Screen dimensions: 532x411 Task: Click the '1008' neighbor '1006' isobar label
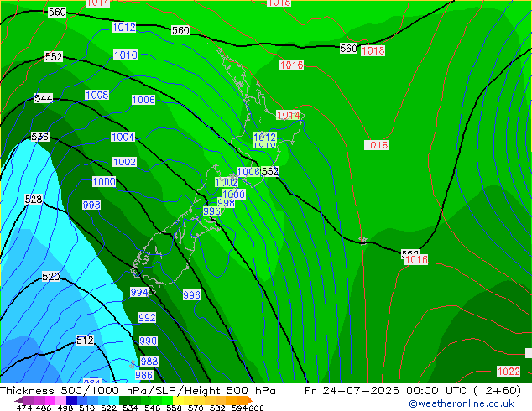(143, 100)
